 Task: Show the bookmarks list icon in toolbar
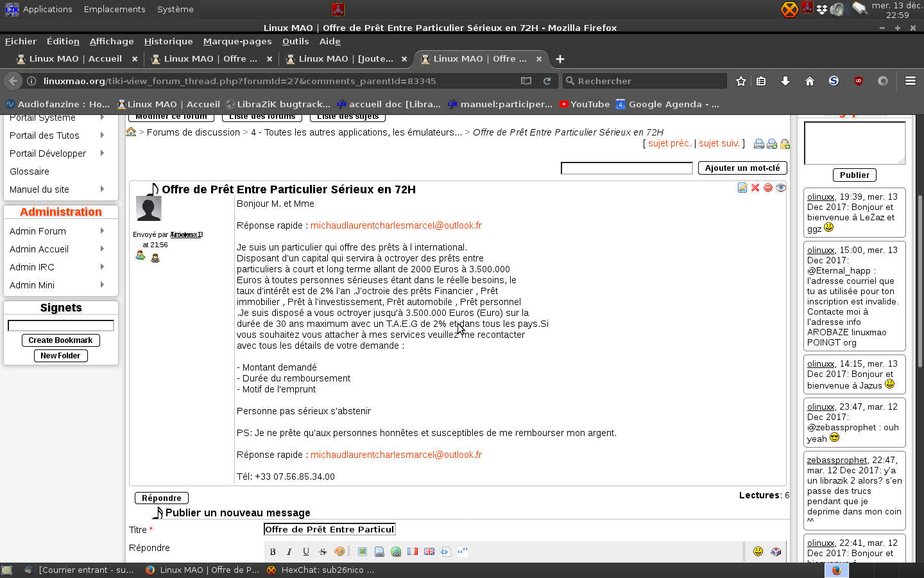pos(761,81)
